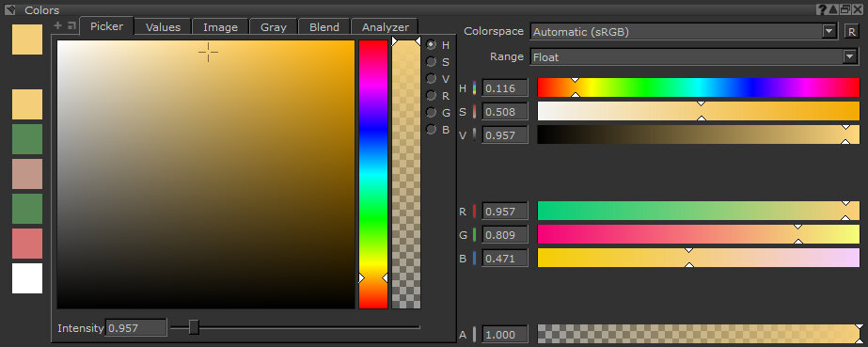868x347 pixels.
Task: Open the help question mark icon
Action: (x=822, y=9)
